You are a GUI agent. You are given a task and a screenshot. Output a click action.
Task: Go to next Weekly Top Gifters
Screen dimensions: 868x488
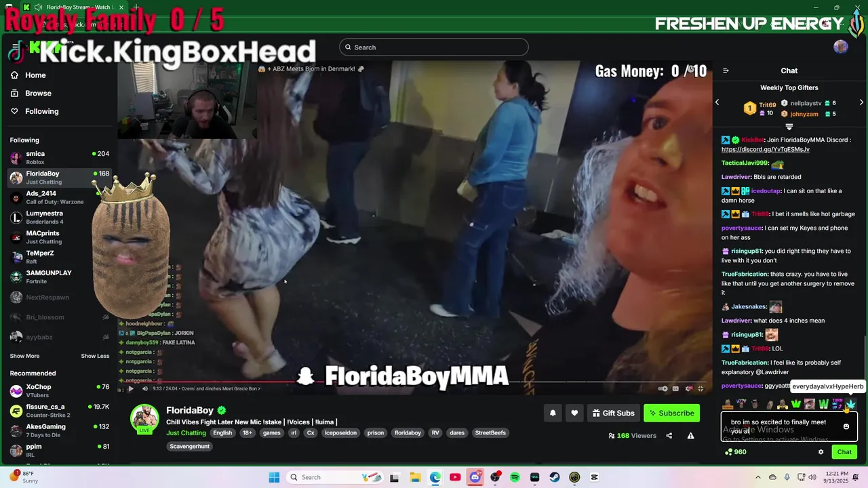pyautogui.click(x=861, y=102)
